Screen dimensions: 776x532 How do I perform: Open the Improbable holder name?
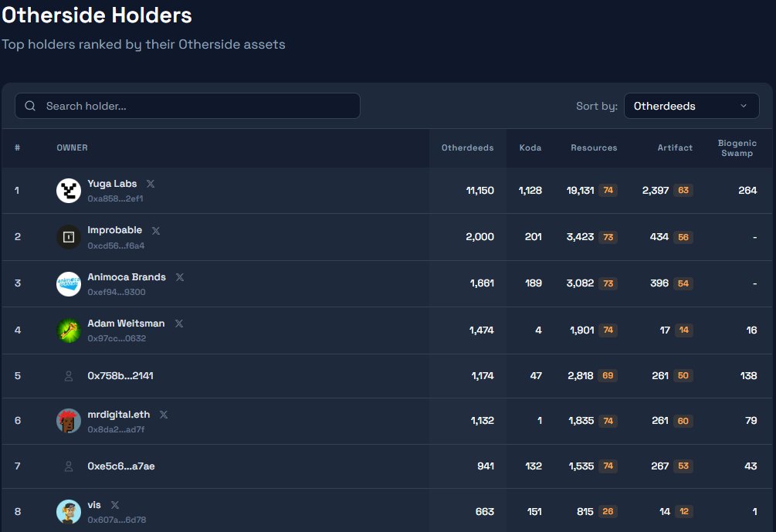point(115,230)
